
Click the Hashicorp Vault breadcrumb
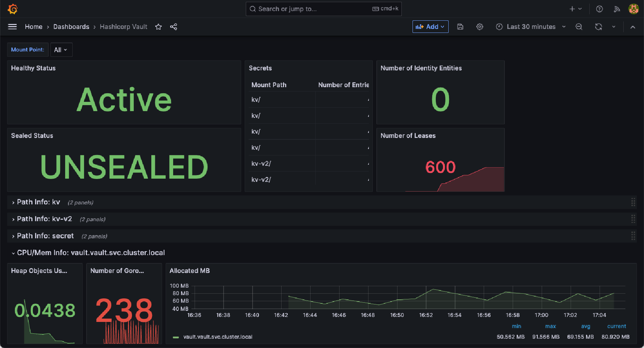(123, 27)
